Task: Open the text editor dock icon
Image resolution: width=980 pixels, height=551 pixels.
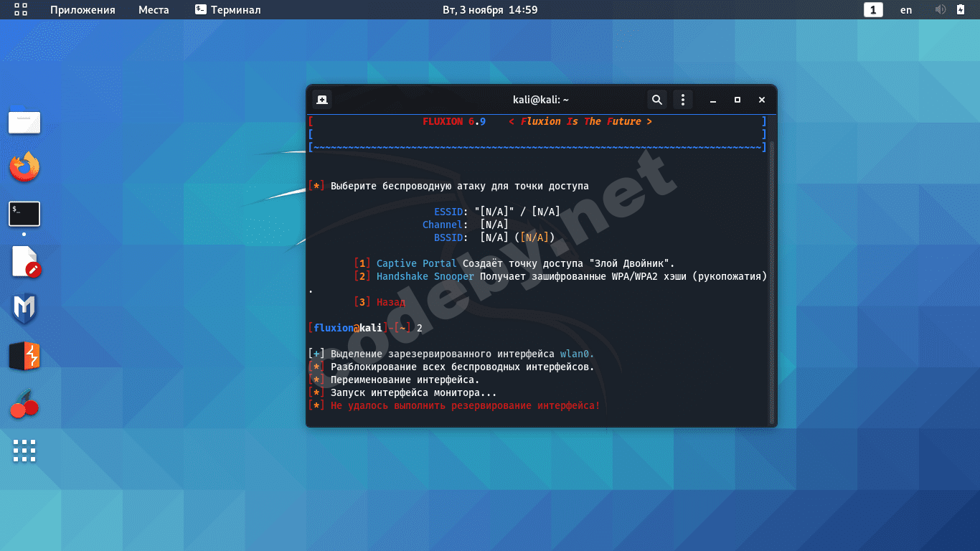Action: click(26, 262)
